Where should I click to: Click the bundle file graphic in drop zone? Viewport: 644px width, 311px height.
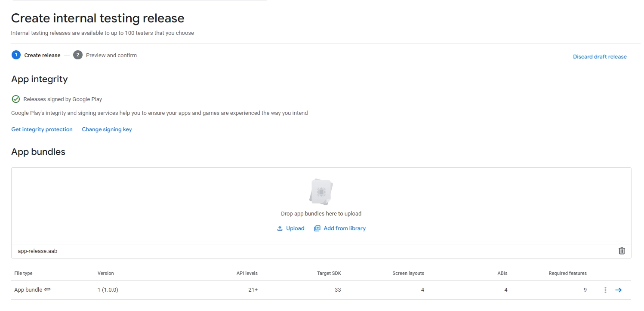[321, 191]
